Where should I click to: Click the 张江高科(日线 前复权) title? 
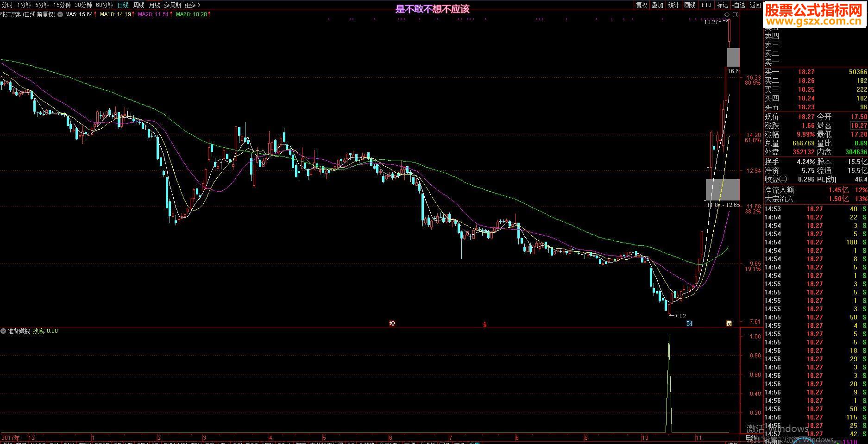[x=28, y=14]
